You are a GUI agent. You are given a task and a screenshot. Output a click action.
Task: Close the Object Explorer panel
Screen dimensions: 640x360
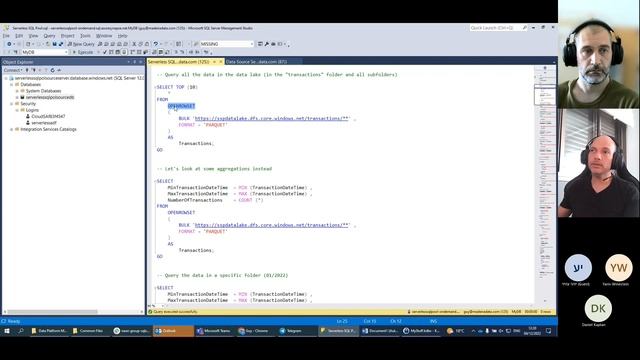(141, 62)
